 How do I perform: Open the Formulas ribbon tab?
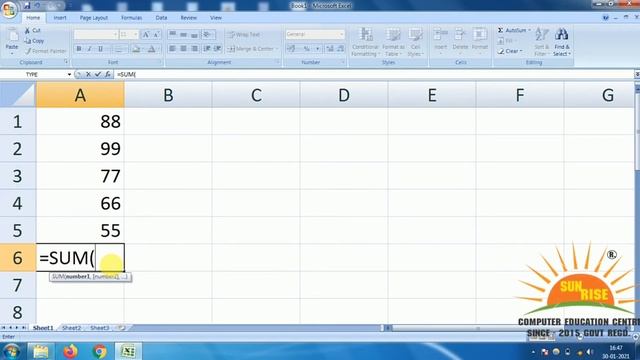[131, 18]
